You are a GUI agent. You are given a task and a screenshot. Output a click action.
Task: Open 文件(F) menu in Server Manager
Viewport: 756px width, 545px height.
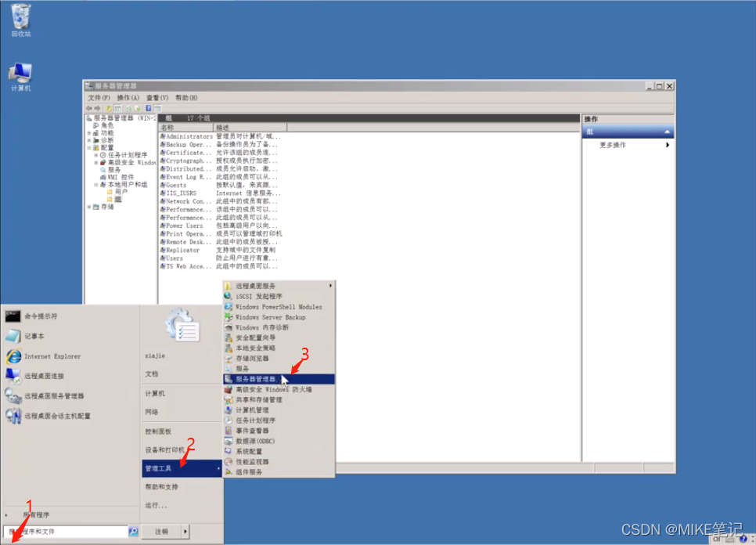(99, 98)
